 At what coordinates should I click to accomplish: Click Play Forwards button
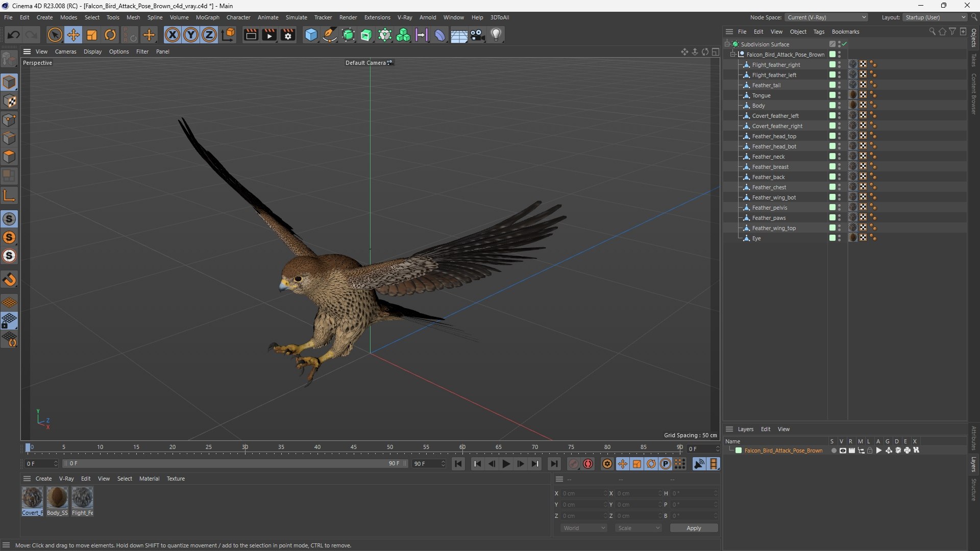(x=506, y=464)
